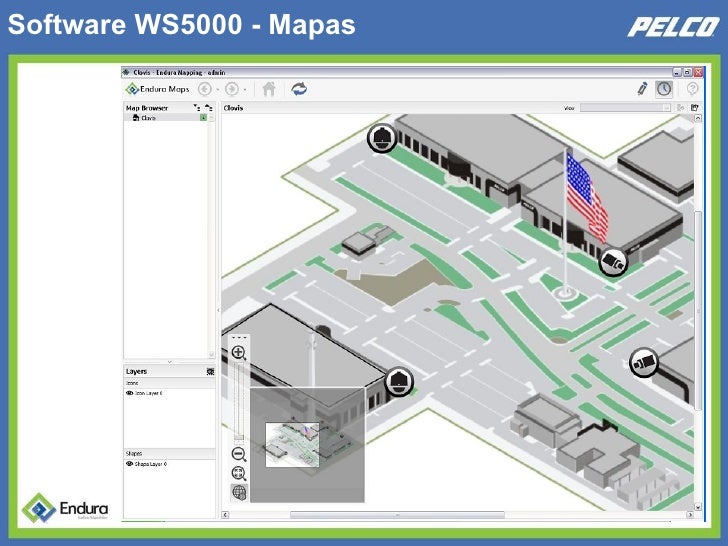The height and width of the screenshot is (546, 728).
Task: Click the Back navigation arrow in toolbar
Action: [205, 89]
